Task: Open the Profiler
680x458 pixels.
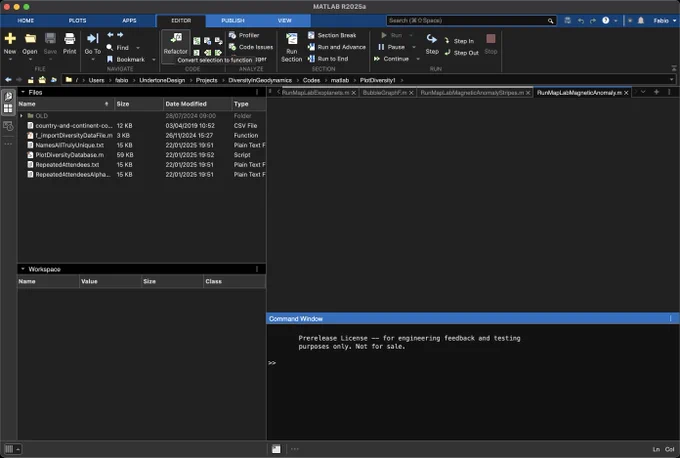Action: pos(244,35)
